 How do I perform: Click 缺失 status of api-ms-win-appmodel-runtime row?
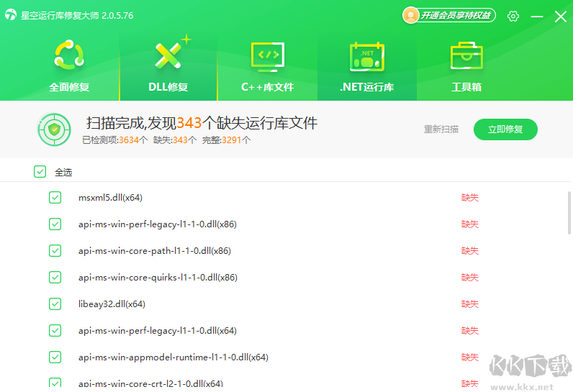tap(470, 357)
